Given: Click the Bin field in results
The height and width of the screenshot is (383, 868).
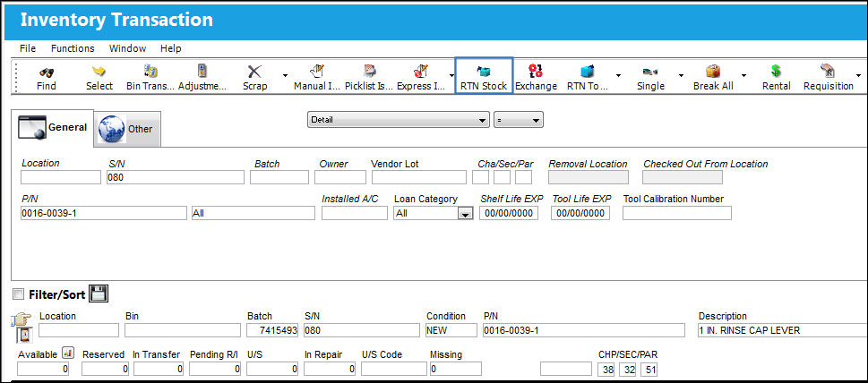Looking at the screenshot, I should click(x=183, y=330).
